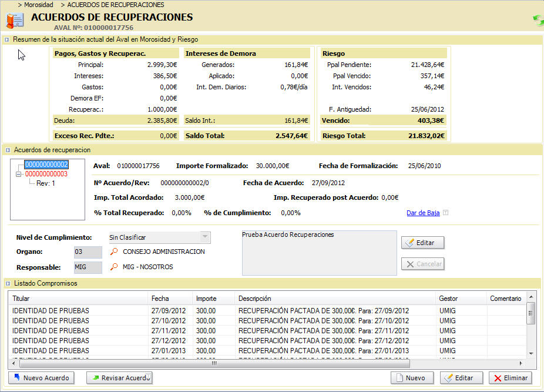
Task: Click the CONSEJO ADMINISTRACION organo text
Action: [x=164, y=252]
